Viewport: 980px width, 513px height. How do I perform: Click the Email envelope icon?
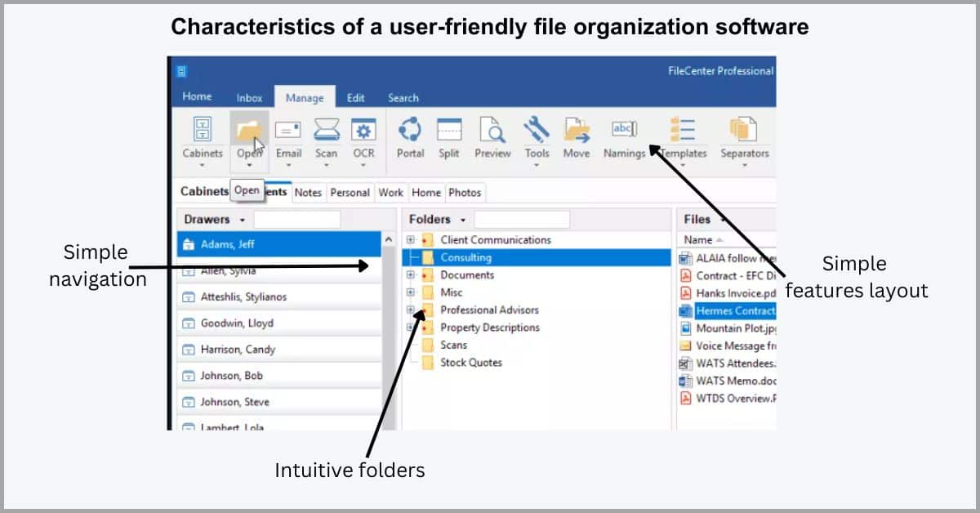[x=288, y=131]
